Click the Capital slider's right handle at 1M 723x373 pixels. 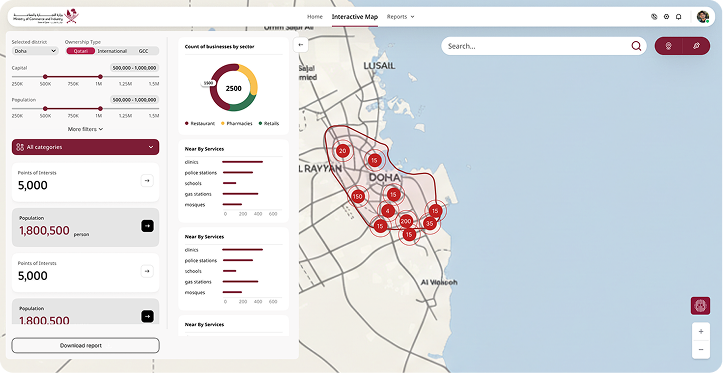[100, 77]
